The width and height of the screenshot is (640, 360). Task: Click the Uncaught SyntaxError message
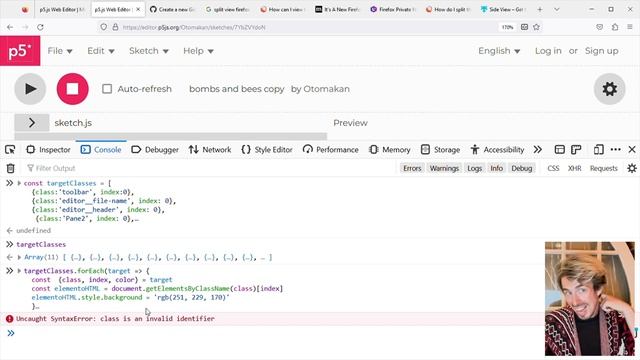tap(115, 319)
